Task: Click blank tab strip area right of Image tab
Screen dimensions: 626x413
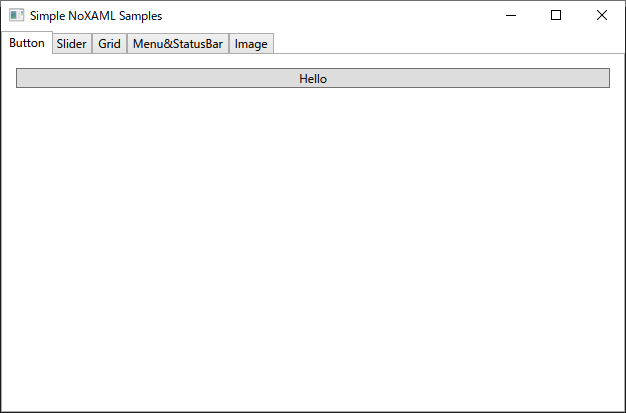Action: pos(447,43)
